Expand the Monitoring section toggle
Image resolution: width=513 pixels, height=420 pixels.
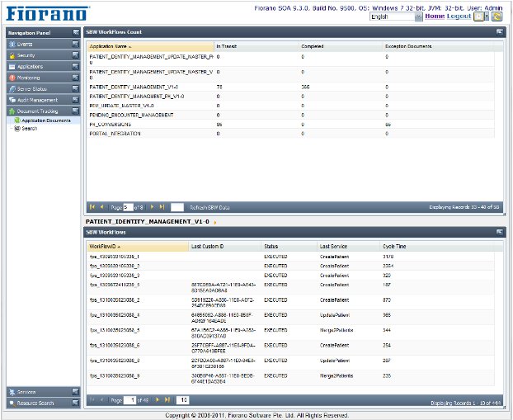tap(76, 78)
